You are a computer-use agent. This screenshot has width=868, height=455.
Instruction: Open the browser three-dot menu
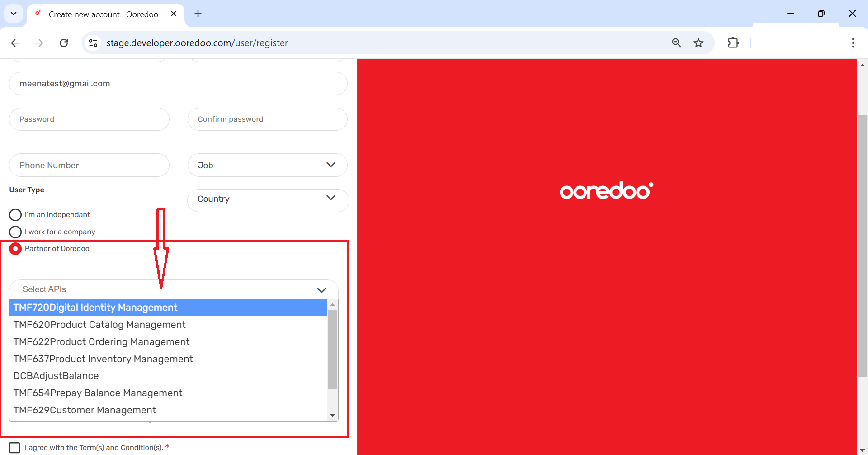(853, 43)
